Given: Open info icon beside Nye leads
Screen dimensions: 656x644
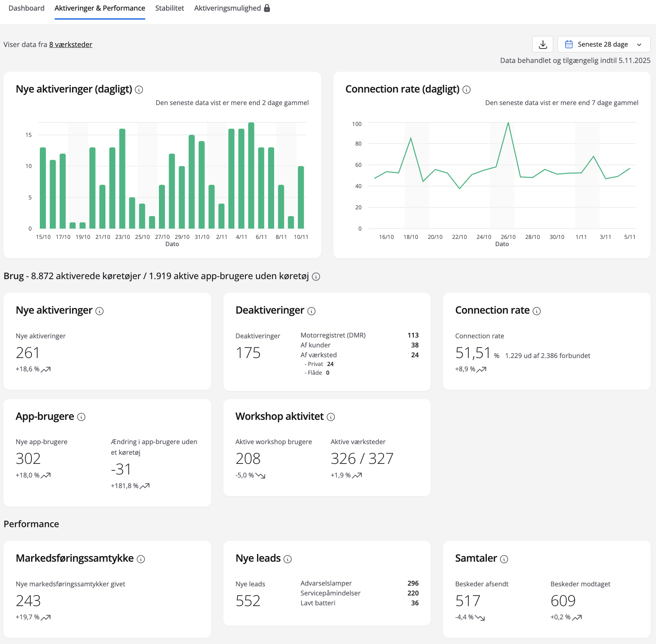Looking at the screenshot, I should tap(287, 559).
